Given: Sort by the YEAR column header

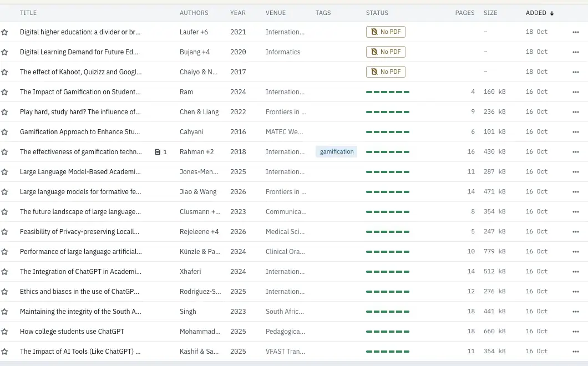Looking at the screenshot, I should pos(238,13).
